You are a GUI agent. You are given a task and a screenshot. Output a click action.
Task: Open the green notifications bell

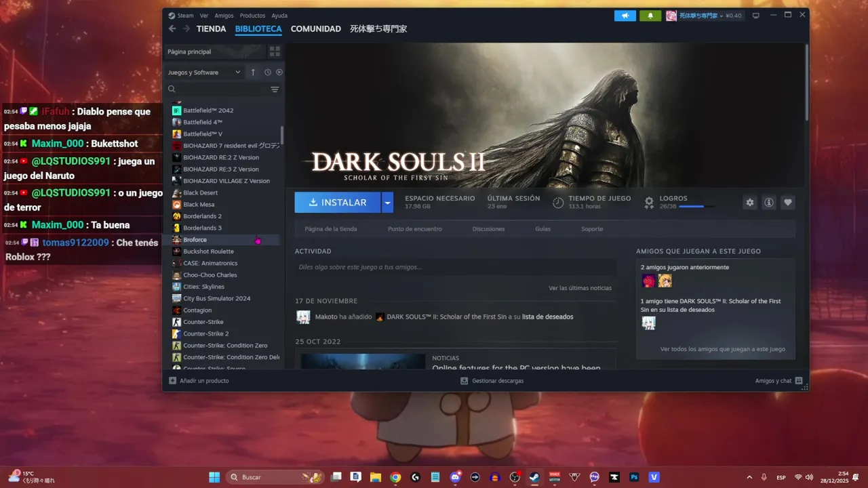pyautogui.click(x=650, y=16)
